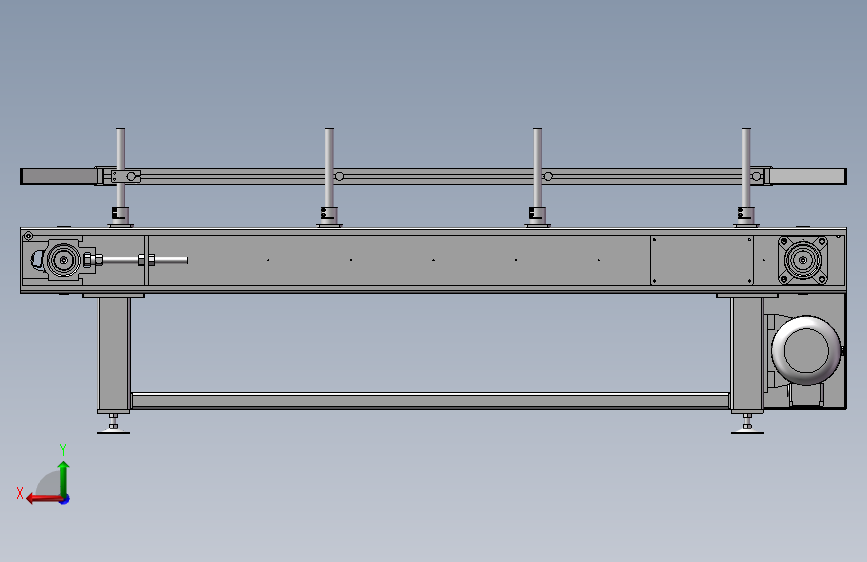Select the round gear motor housing
The width and height of the screenshot is (867, 562).
[806, 351]
